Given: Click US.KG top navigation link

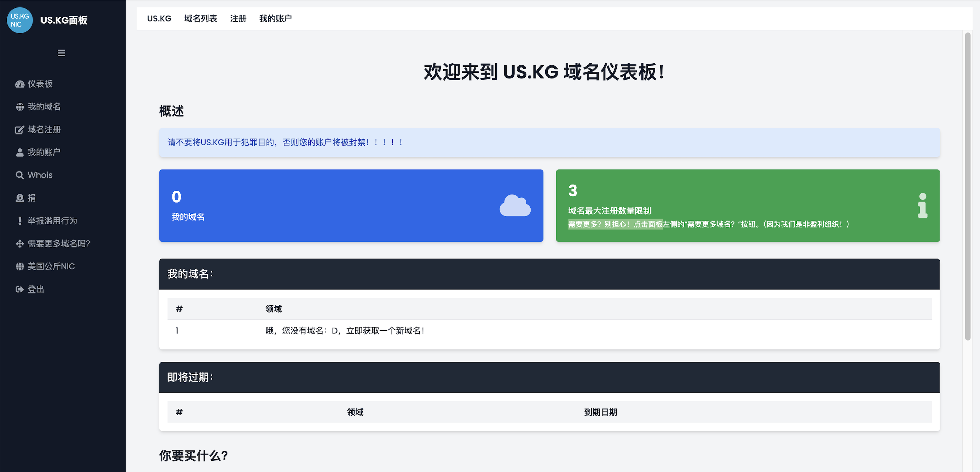Looking at the screenshot, I should (x=159, y=19).
